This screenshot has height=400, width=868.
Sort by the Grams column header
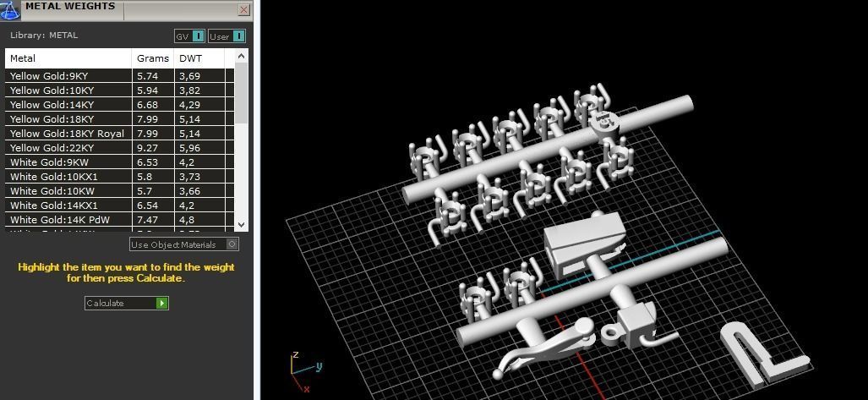point(153,58)
